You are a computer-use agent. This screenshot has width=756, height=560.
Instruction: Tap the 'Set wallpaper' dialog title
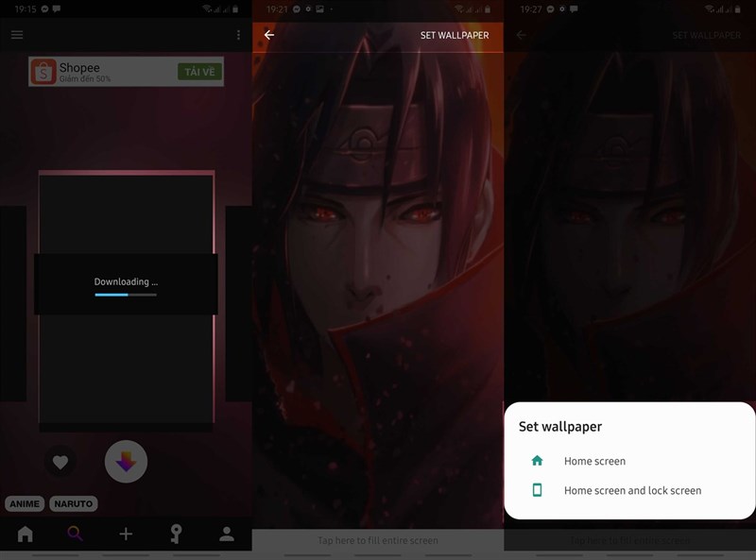click(560, 427)
